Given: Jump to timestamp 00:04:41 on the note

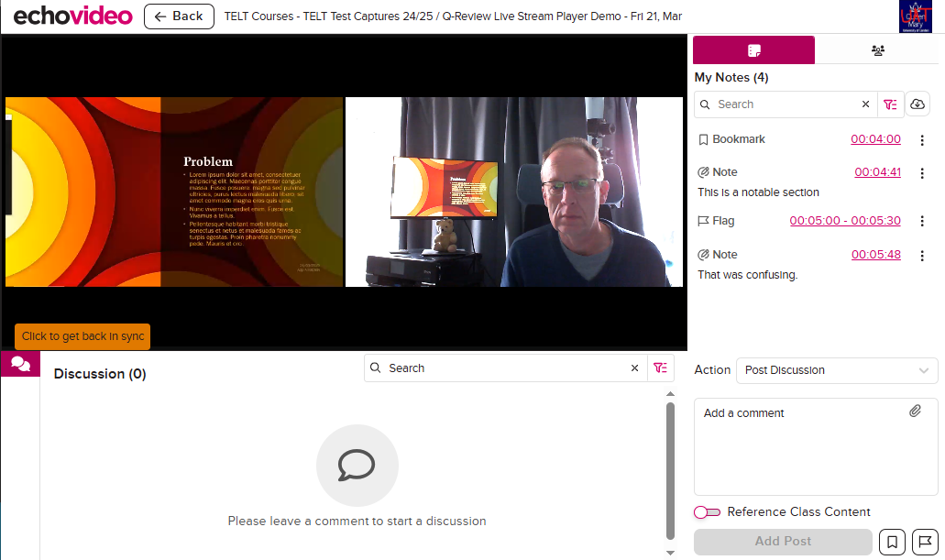Looking at the screenshot, I should coord(877,171).
